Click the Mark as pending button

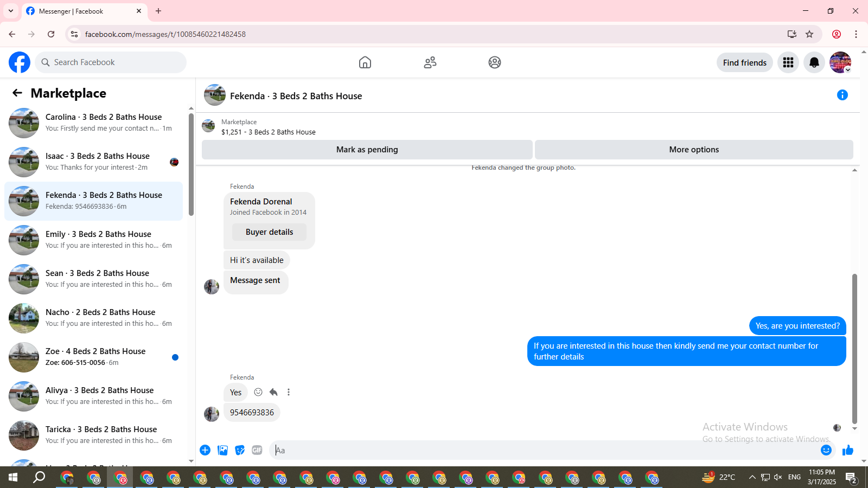point(367,150)
